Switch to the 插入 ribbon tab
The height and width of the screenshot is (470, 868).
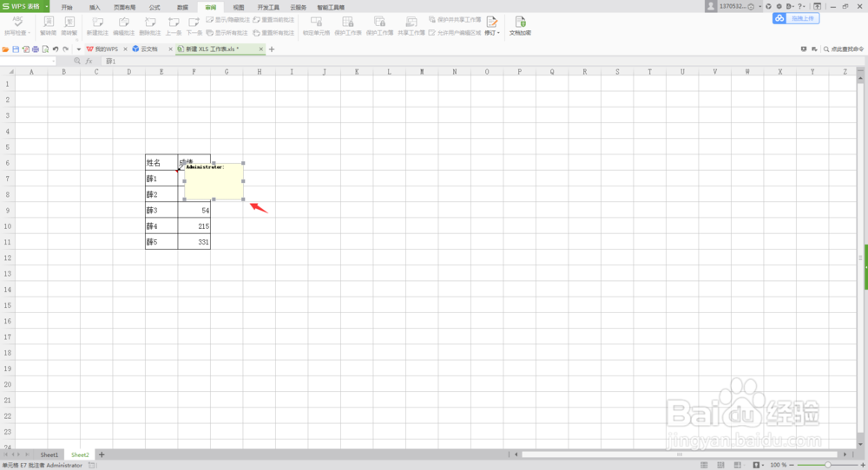click(x=95, y=7)
